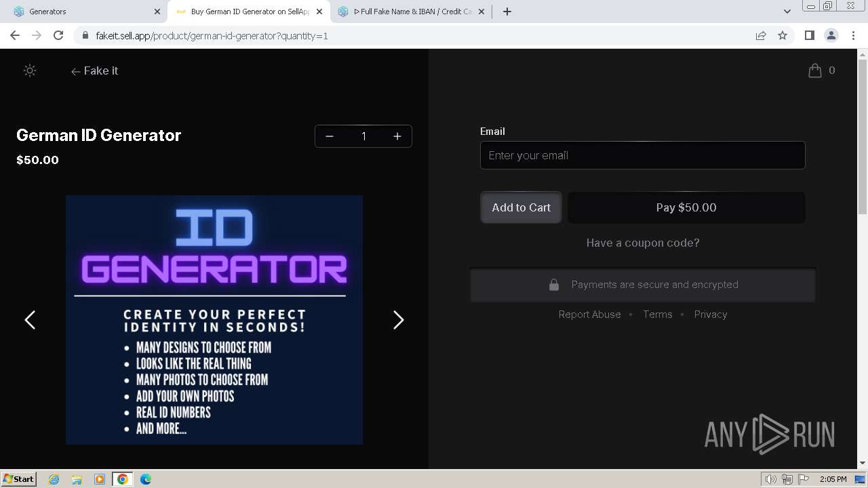Open the 'Have a coupon code?' link
This screenshot has height=488, width=868.
642,243
